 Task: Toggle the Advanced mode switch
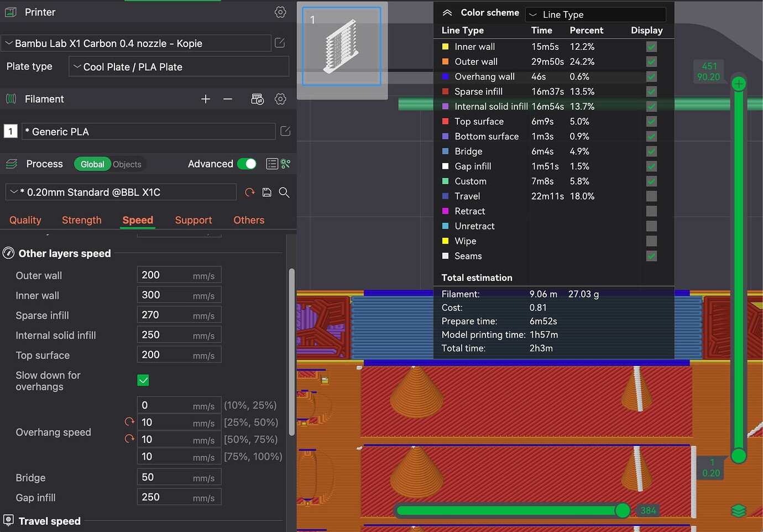click(x=247, y=164)
